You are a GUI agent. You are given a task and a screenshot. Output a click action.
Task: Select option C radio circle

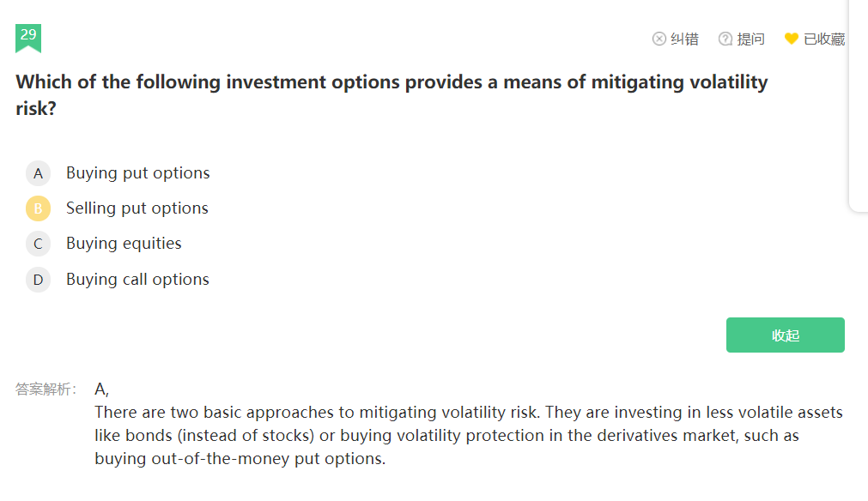[x=38, y=244]
